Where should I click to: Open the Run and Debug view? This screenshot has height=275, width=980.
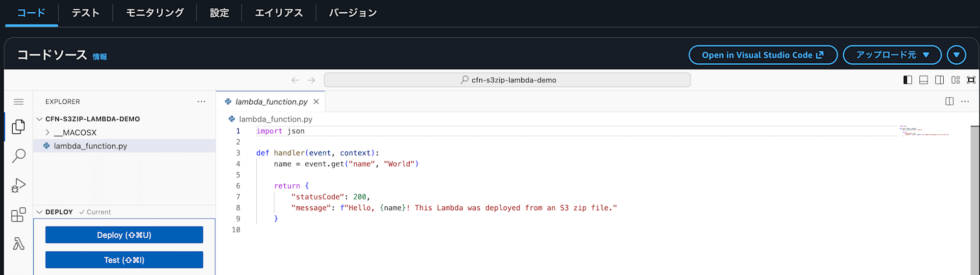[x=18, y=185]
